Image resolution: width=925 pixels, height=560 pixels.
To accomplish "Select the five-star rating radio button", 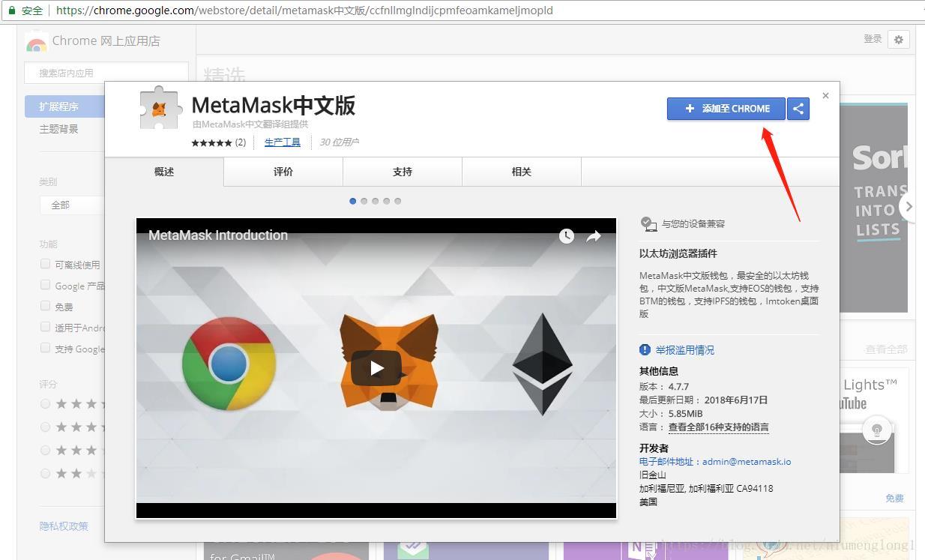I will (x=46, y=403).
